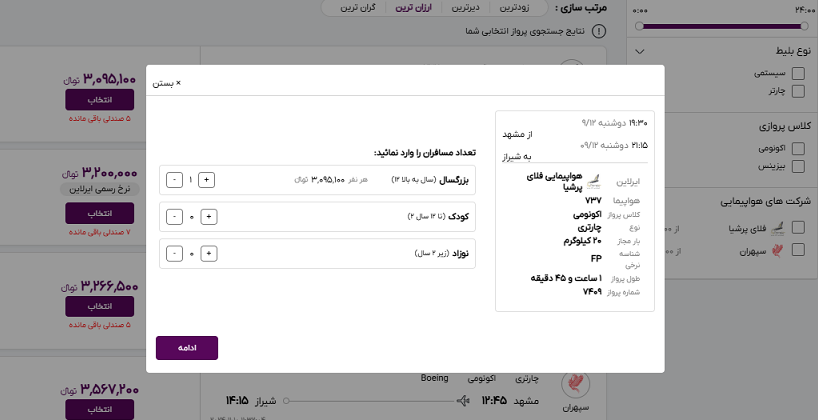Click the 14:15 arrival time on the flight card

point(238,401)
